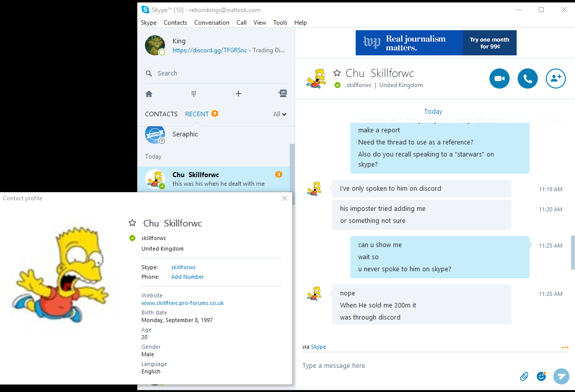Image resolution: width=575 pixels, height=392 pixels.
Task: Click the Today date header in chat
Action: point(433,112)
